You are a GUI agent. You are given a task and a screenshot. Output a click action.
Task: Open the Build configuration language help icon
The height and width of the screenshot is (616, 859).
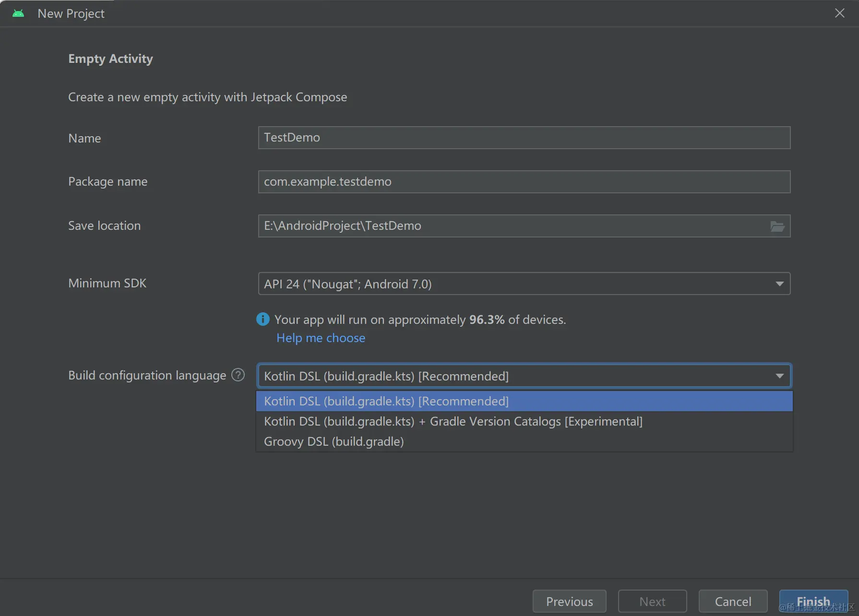click(238, 375)
